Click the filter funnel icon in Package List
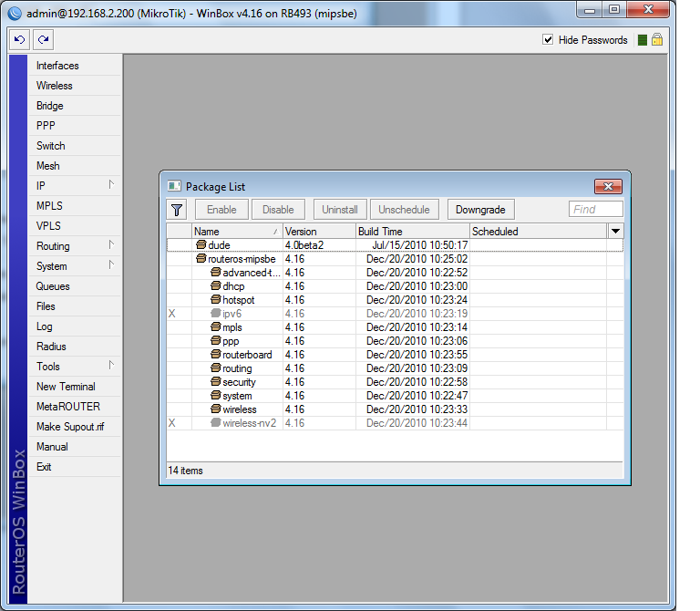Screen dimensions: 700x611 pyautogui.click(x=177, y=210)
